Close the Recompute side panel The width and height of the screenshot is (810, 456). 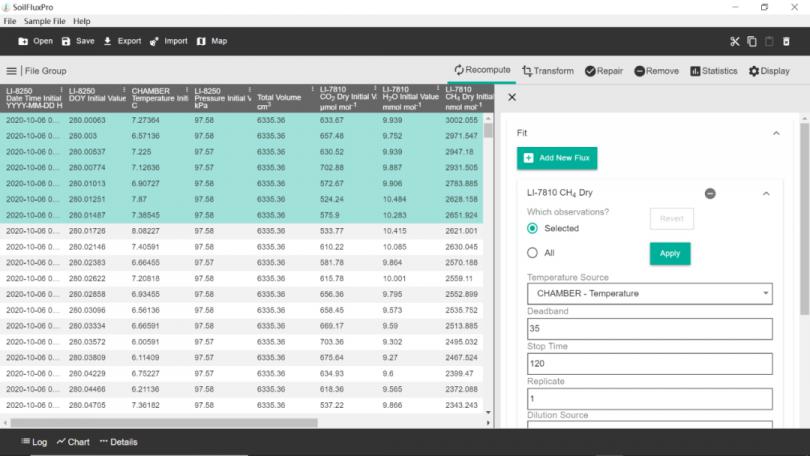coord(512,97)
